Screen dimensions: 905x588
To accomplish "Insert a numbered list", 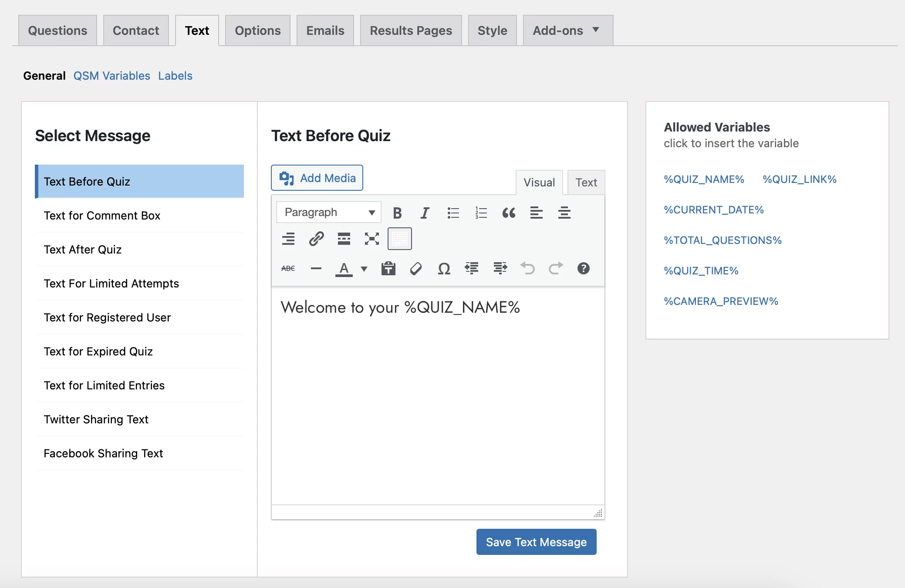I will click(481, 213).
